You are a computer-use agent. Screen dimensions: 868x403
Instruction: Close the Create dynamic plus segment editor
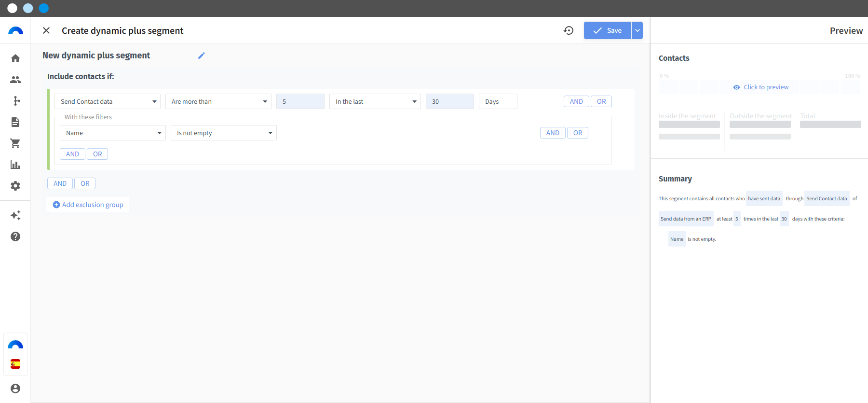tap(46, 30)
